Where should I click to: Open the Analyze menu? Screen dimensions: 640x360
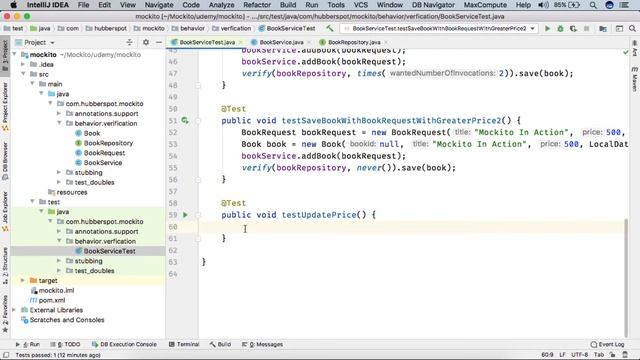click(x=222, y=5)
